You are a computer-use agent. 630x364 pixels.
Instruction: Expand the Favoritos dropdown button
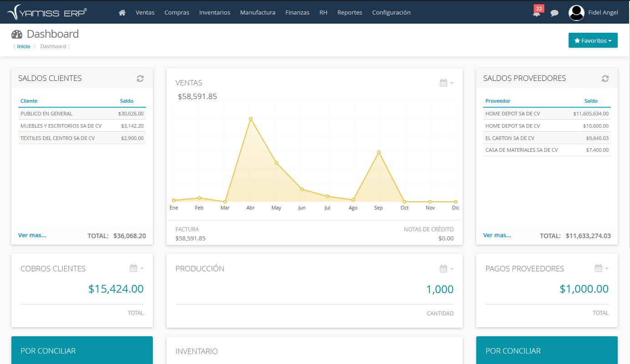pyautogui.click(x=593, y=40)
